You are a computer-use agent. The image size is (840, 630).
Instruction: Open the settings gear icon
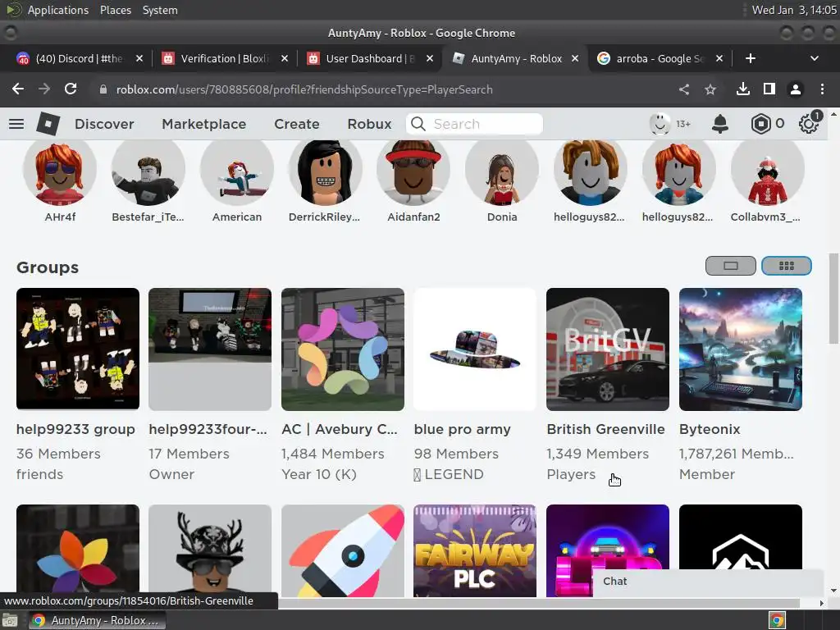coord(808,124)
